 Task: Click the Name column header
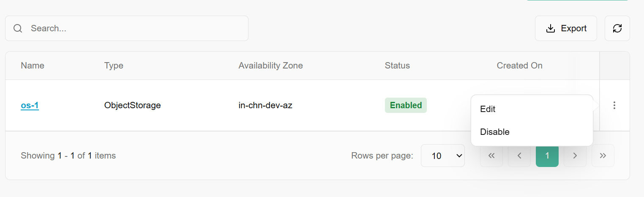click(x=33, y=66)
